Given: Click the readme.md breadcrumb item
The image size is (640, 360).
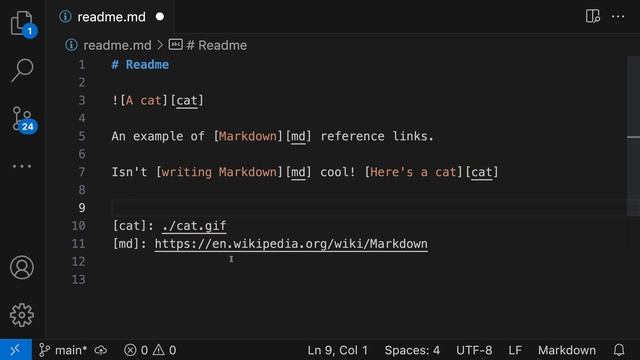Looking at the screenshot, I should pyautogui.click(x=109, y=45).
